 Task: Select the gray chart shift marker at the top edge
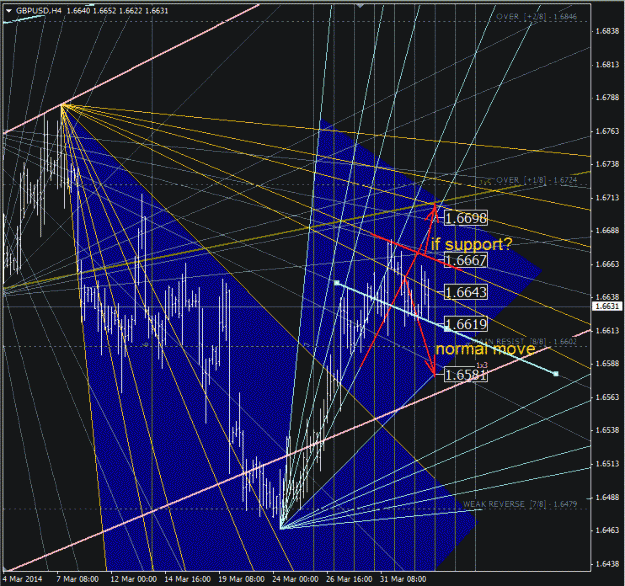360,6
